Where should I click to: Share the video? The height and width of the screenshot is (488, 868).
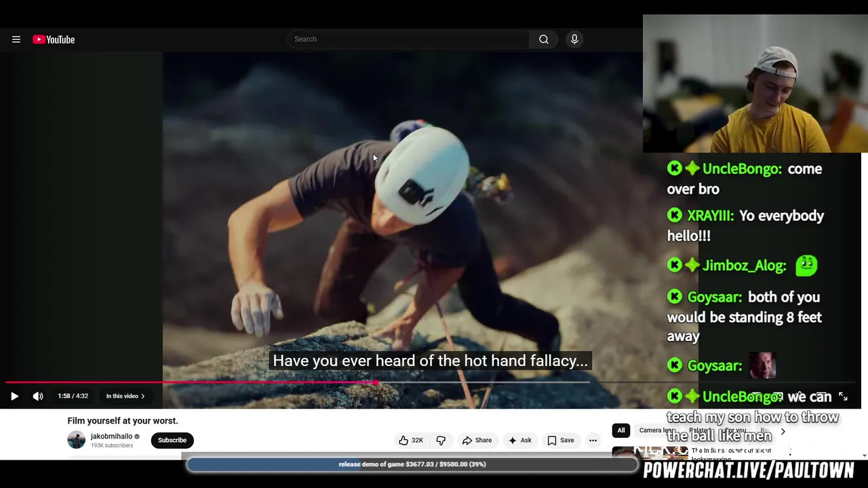click(x=477, y=441)
